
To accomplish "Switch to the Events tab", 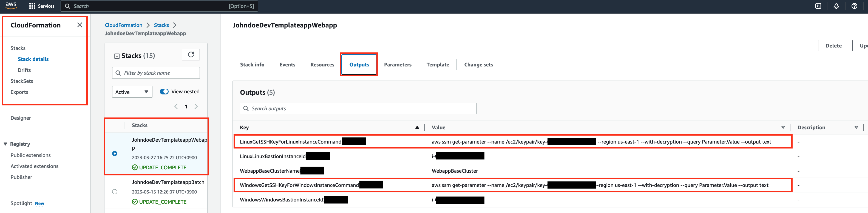I will 287,65.
